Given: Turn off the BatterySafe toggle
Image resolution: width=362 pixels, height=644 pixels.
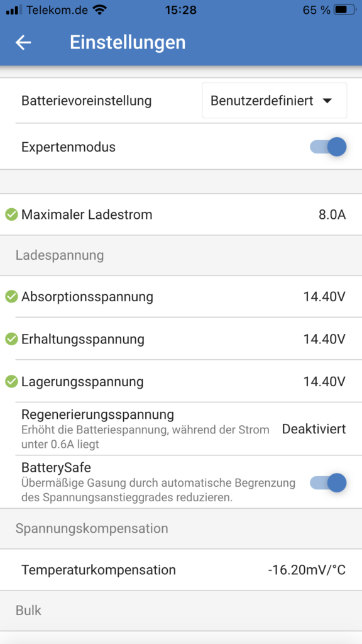Looking at the screenshot, I should (328, 482).
